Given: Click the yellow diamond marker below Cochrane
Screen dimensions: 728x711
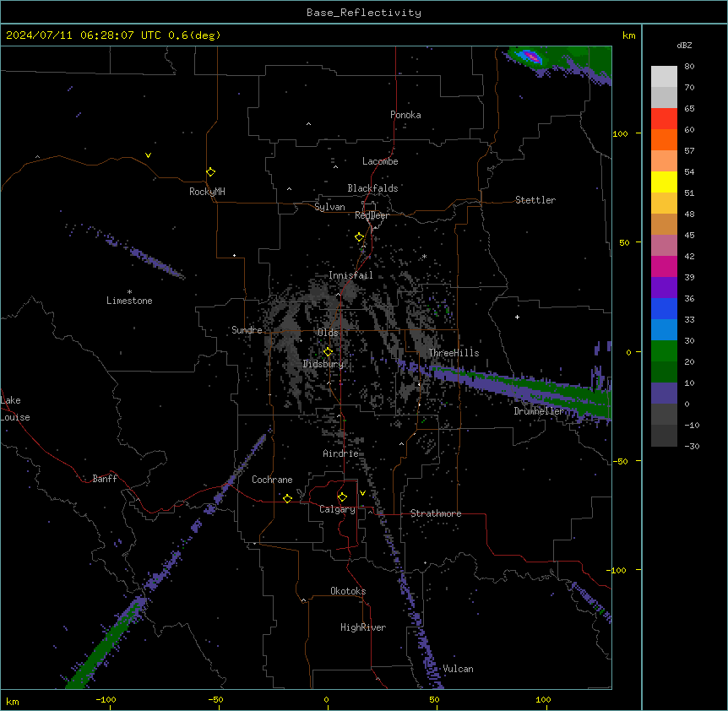Looking at the screenshot, I should (x=287, y=498).
